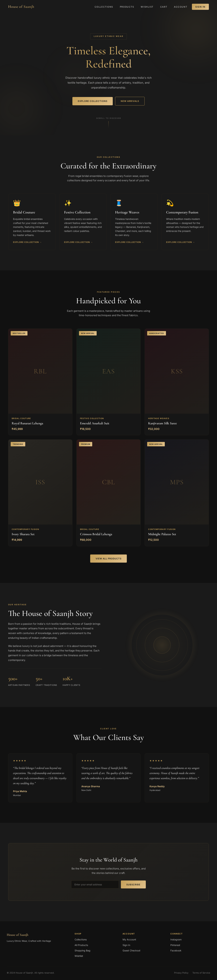Click the Premium badge on Crimson Lehenga
This screenshot has height=980, width=217.
(x=85, y=444)
